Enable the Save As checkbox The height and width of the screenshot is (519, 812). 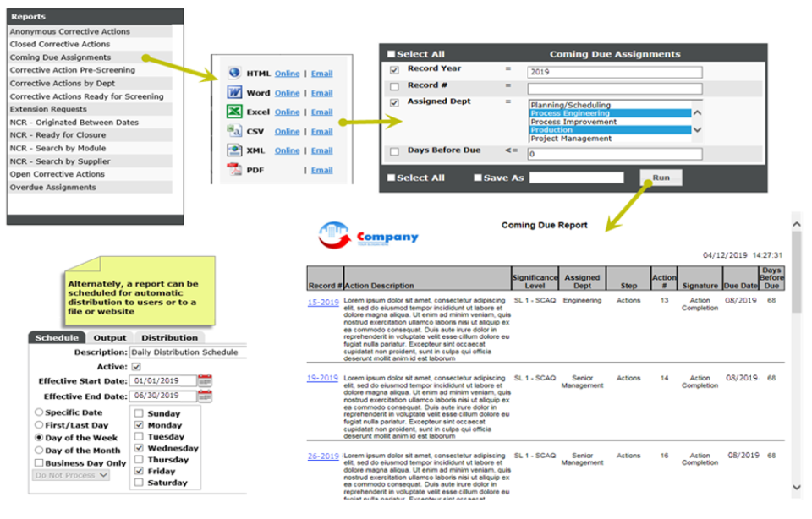pyautogui.click(x=476, y=178)
